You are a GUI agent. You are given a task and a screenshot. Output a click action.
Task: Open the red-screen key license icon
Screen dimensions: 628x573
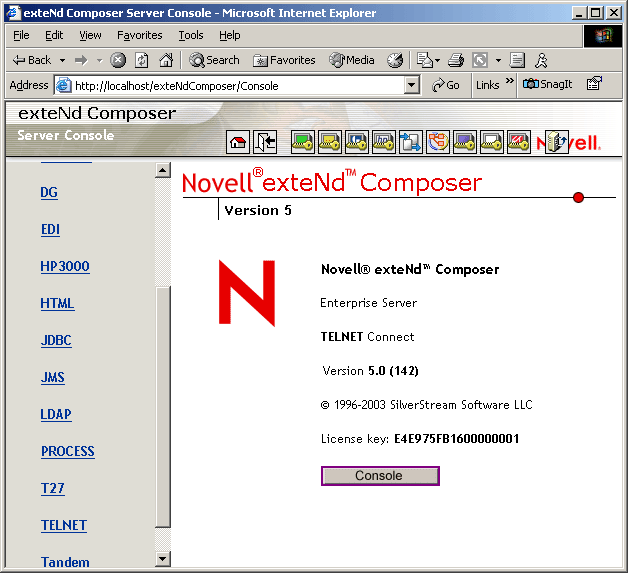(x=519, y=142)
